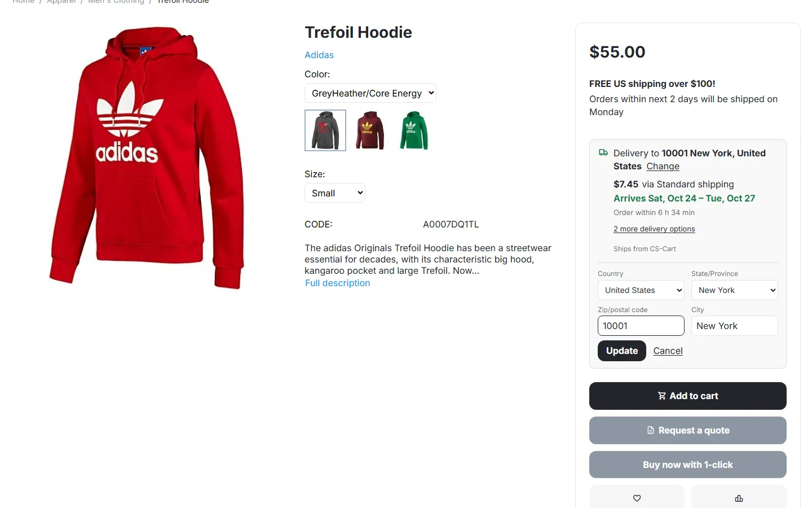
Task: Open the Size dropdown showing Small
Action: pyautogui.click(x=335, y=193)
